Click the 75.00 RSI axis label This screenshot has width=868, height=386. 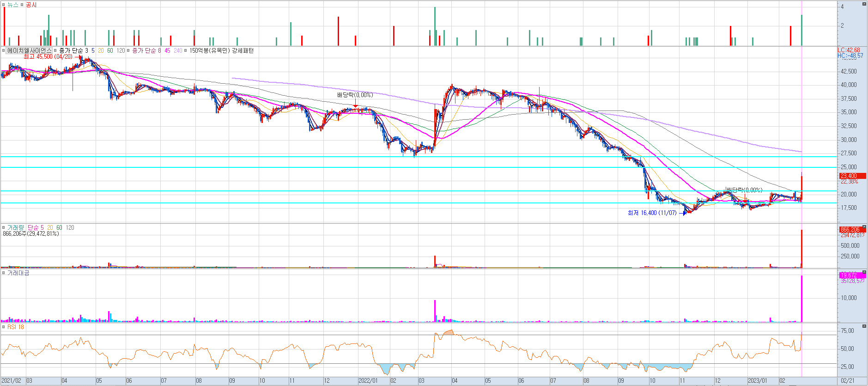tap(848, 331)
